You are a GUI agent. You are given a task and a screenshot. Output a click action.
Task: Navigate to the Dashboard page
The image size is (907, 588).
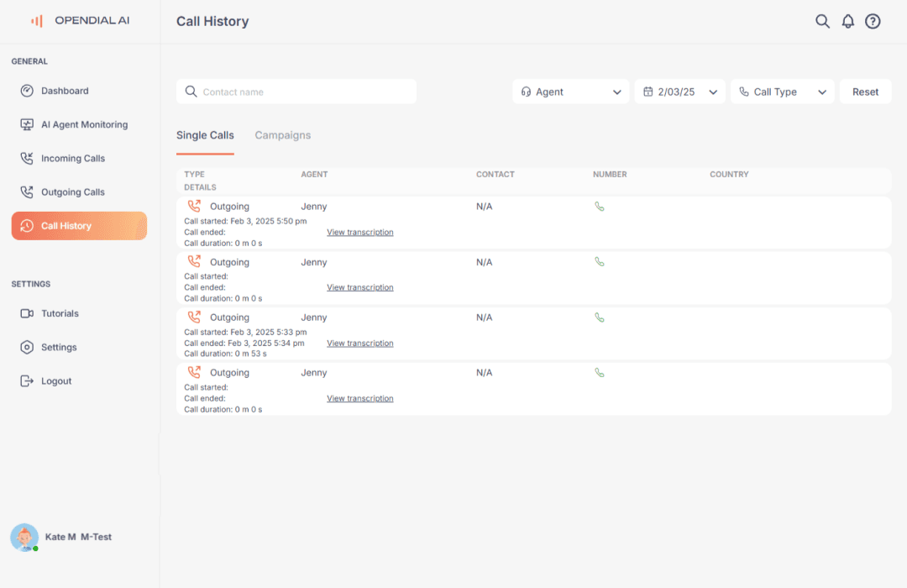click(66, 91)
